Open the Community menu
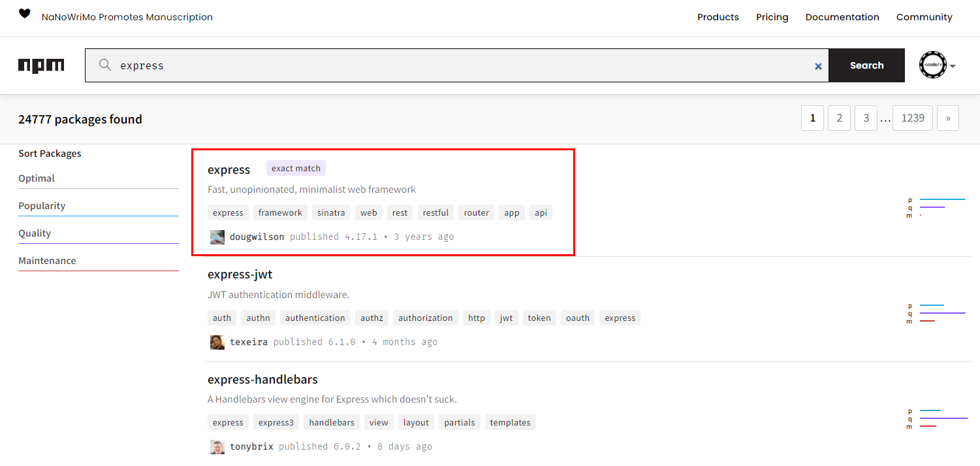This screenshot has width=980, height=466. (925, 17)
